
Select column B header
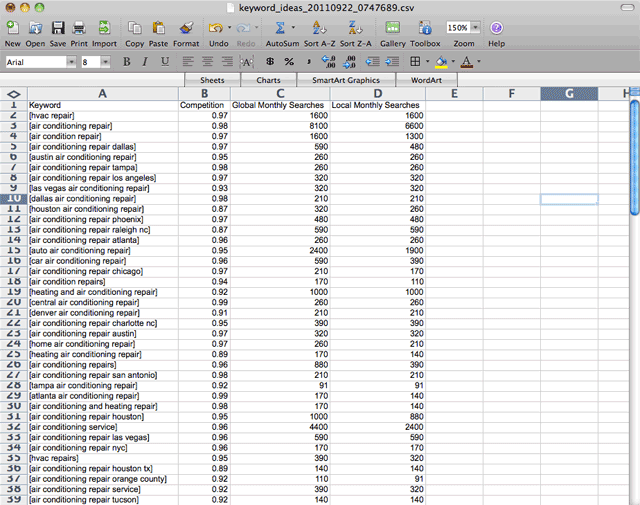[204, 93]
